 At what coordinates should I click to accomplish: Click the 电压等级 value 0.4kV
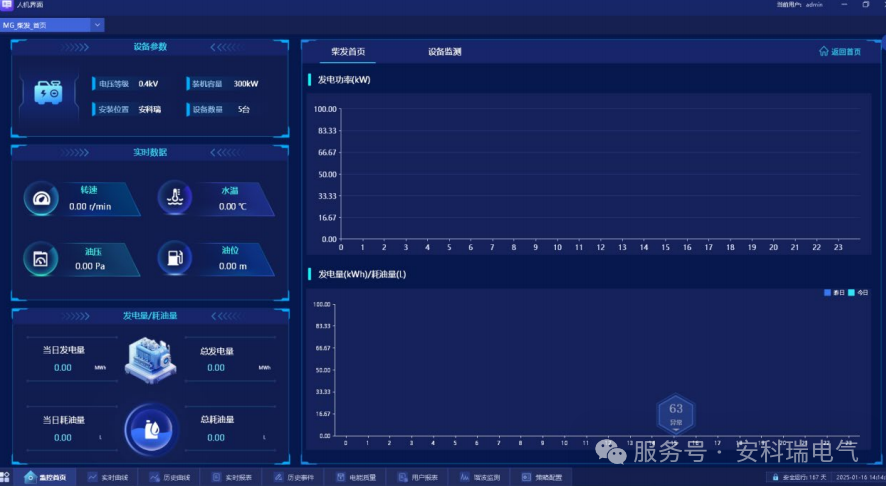148,84
